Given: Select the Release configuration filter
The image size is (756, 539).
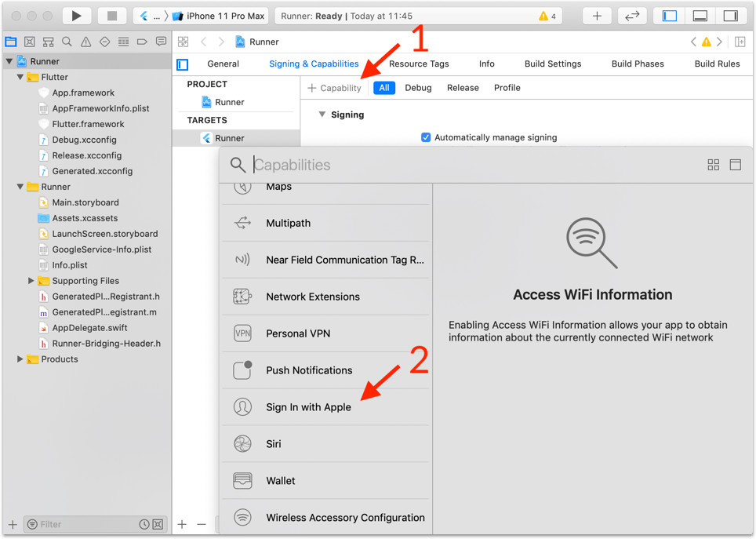Looking at the screenshot, I should [x=463, y=88].
